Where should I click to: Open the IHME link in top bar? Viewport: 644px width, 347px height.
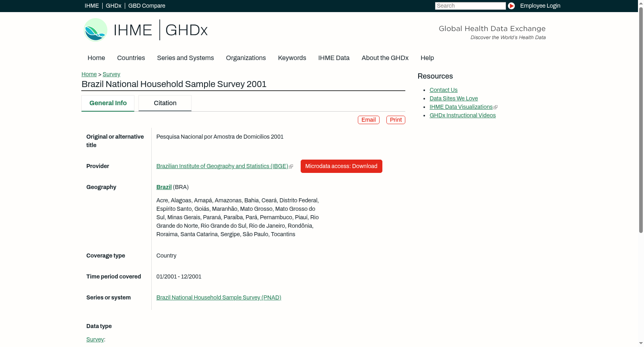(92, 6)
